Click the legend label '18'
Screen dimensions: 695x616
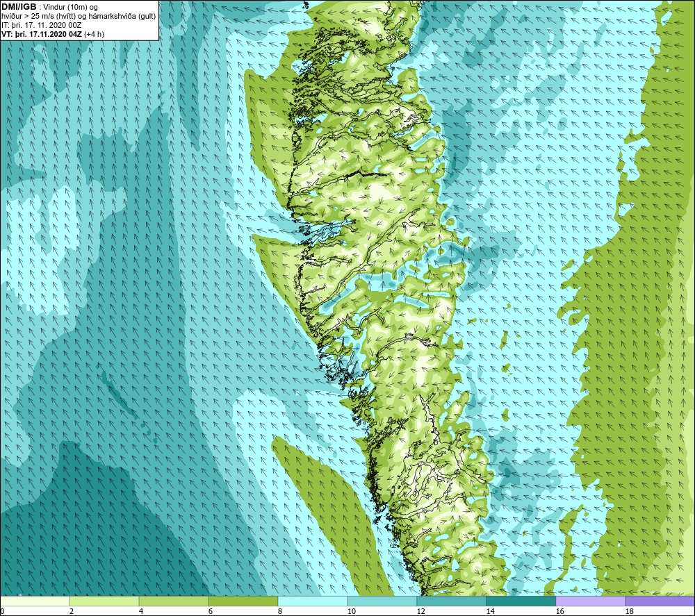[630, 612]
